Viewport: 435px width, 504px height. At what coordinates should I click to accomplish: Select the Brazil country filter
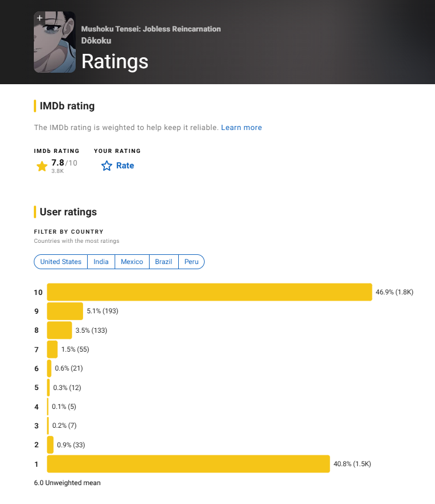[163, 262]
